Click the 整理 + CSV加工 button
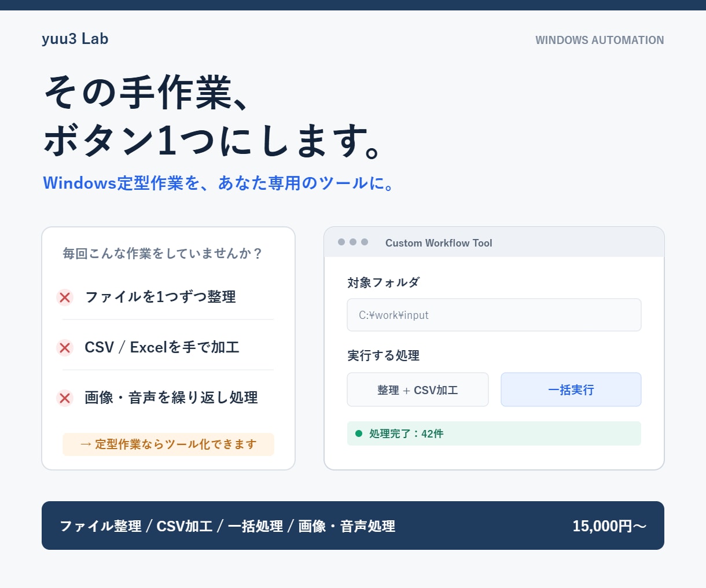This screenshot has width=706, height=588. (x=418, y=389)
